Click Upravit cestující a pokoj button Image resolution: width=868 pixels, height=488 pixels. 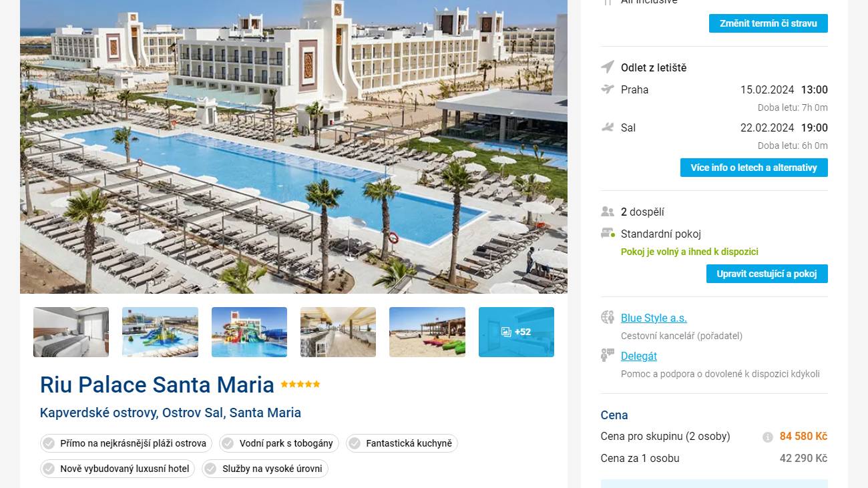[767, 274]
